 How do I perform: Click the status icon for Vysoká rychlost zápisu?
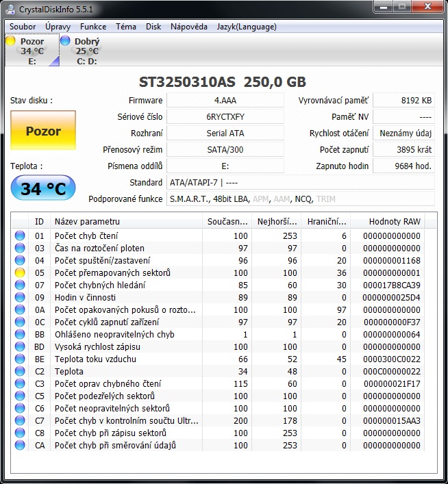tap(20, 347)
